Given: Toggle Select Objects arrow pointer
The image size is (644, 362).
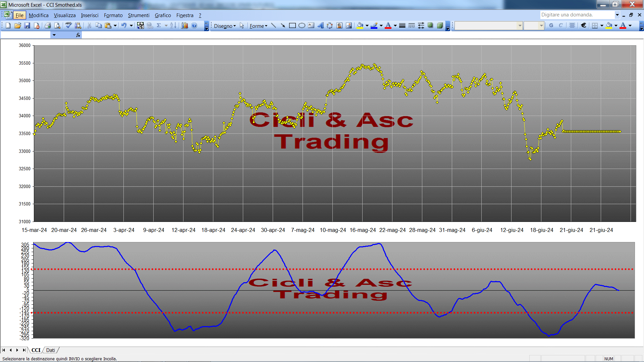Looking at the screenshot, I should (x=242, y=25).
